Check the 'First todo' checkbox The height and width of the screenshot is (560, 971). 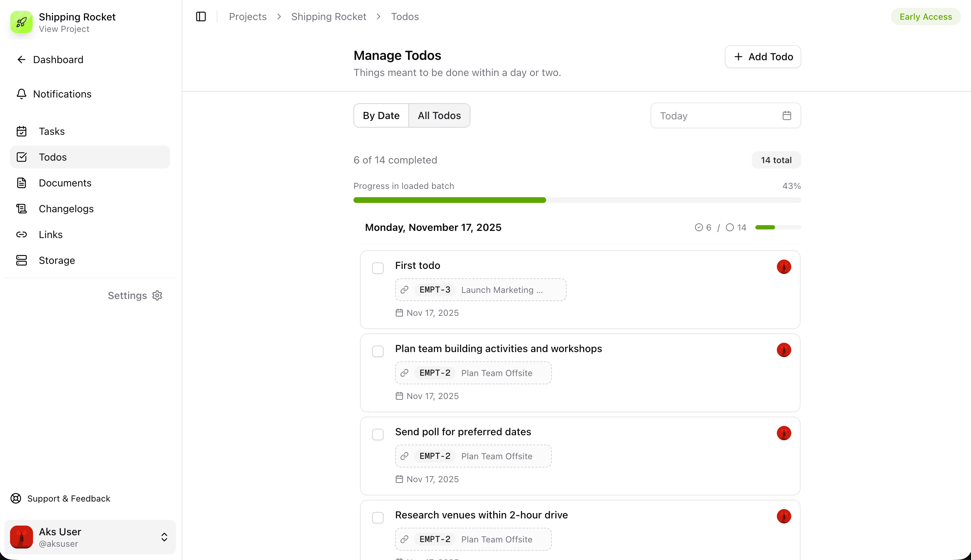coord(377,268)
